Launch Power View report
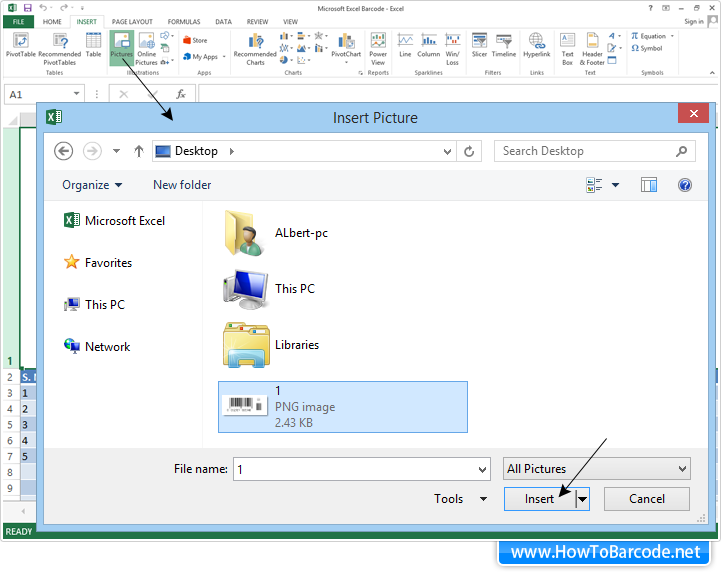Screen dimensions: 721x572 pyautogui.click(x=378, y=49)
